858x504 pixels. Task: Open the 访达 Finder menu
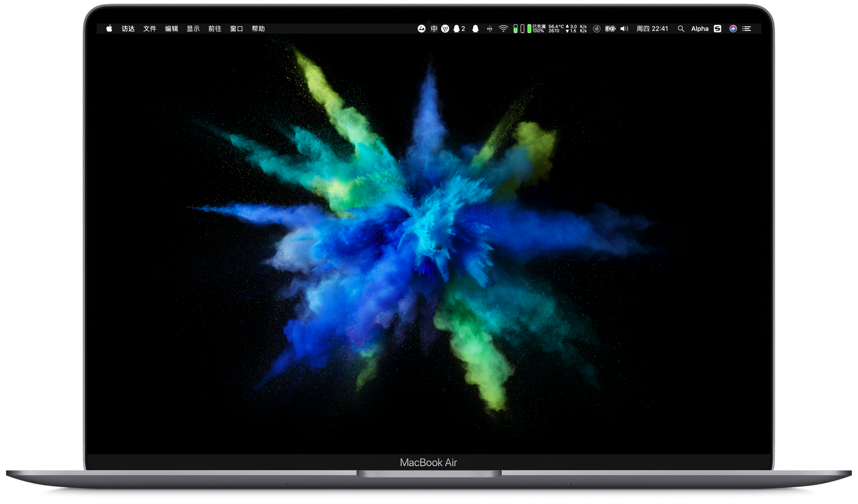click(x=128, y=29)
